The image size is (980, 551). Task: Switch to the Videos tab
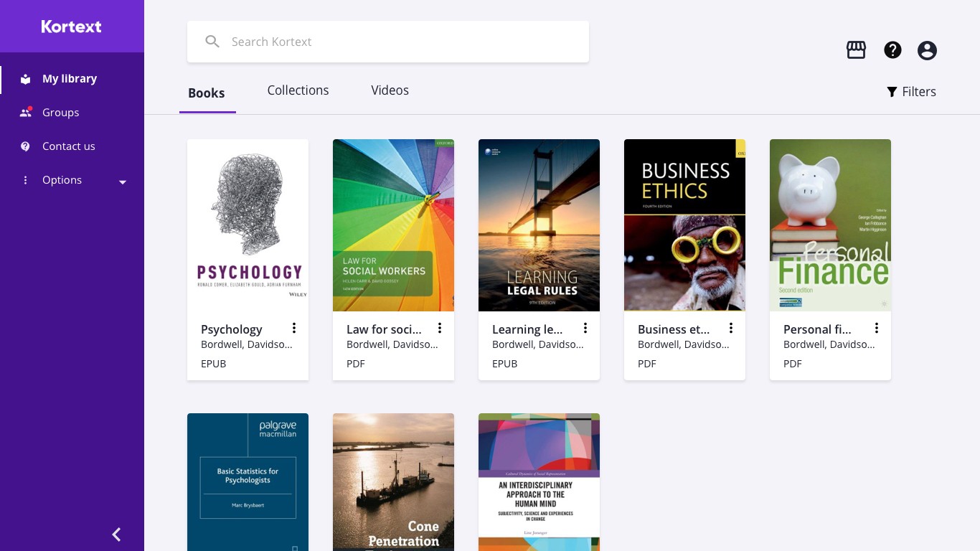(390, 90)
